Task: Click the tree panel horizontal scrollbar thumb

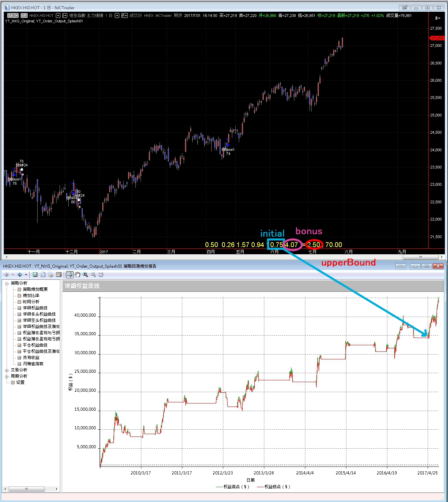Action: tap(27, 489)
